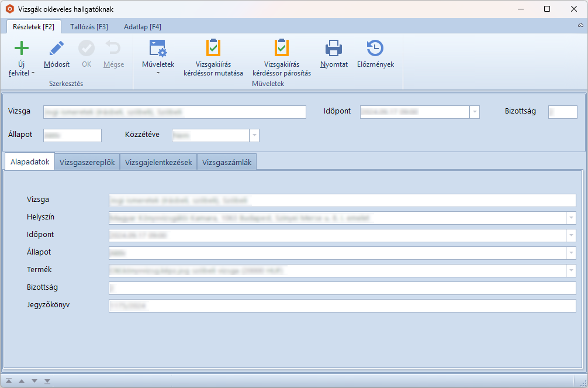
Task: Click the Nyomtat printer icon
Action: tap(334, 49)
